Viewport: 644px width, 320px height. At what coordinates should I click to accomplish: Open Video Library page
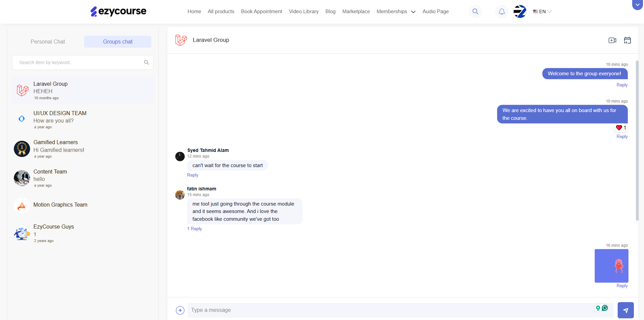click(x=304, y=11)
